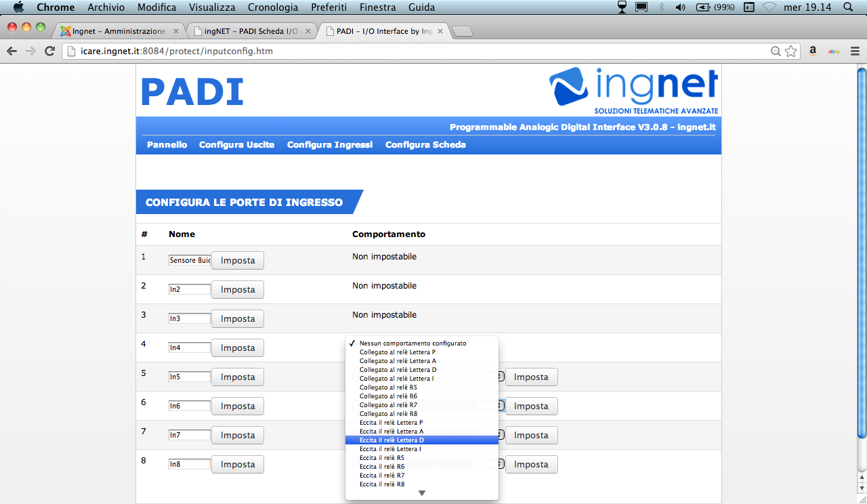
Task: Open a new tab with the blank tab button
Action: pos(462,32)
